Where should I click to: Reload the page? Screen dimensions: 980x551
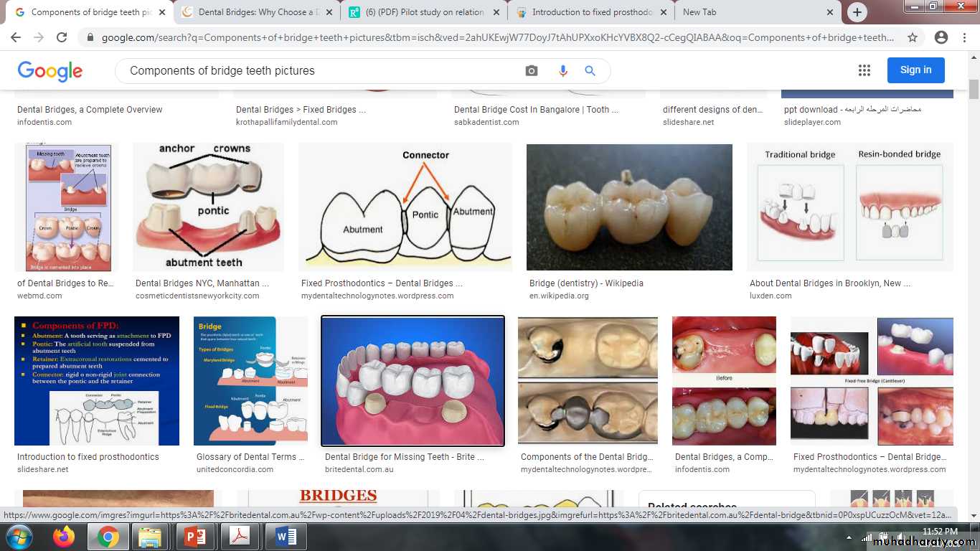62,38
